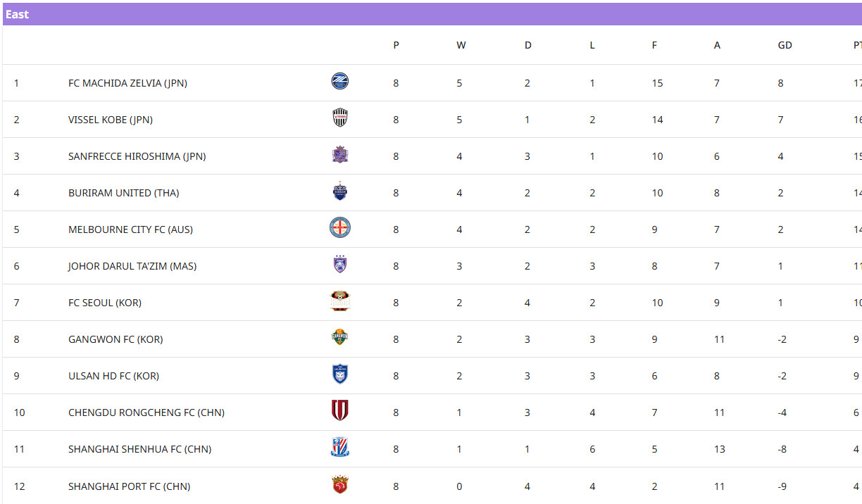Screen dimensions: 862x504
Task: Click the Johor Darul Ta'zim crest
Action: click(340, 265)
